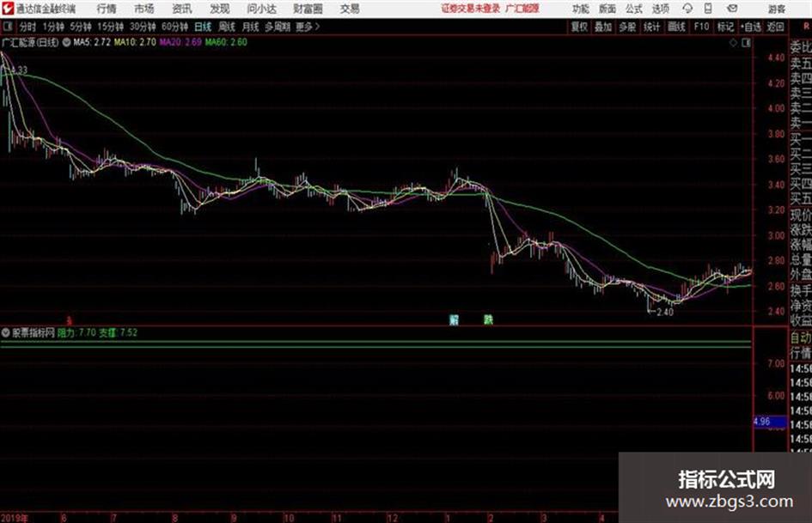Open the F10 company info button
The width and height of the screenshot is (812, 523).
[x=702, y=27]
